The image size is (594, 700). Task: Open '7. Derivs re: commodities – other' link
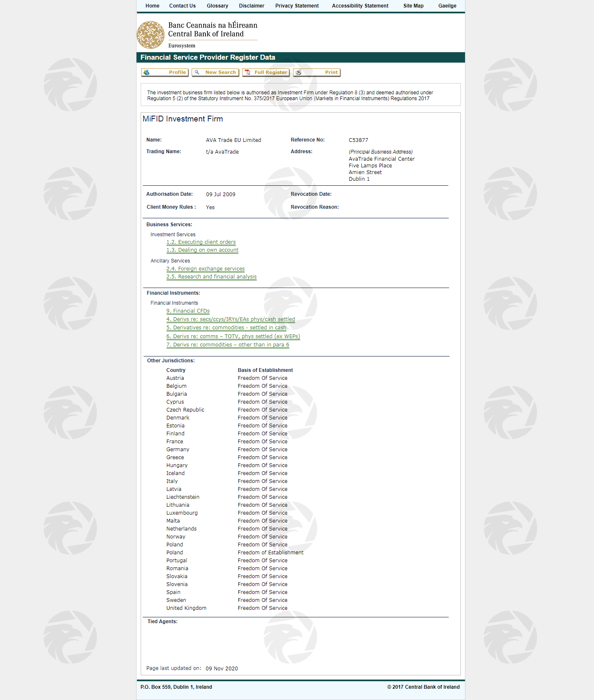tap(228, 345)
